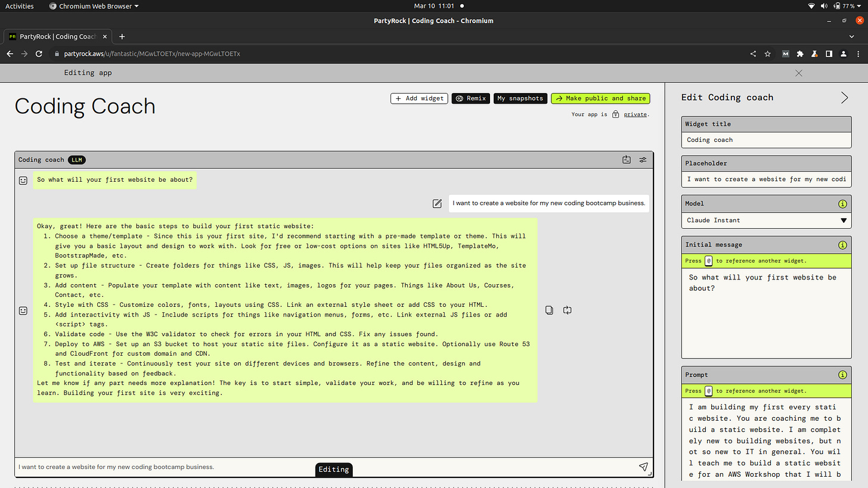Open the system status menu arrow
Screen dimensions: 868x488
pos(860,6)
